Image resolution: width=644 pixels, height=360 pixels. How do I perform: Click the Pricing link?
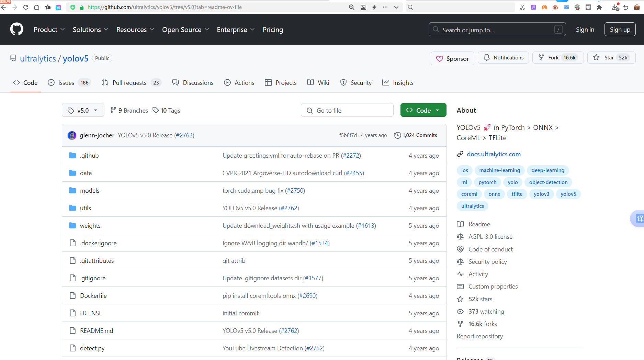[273, 30]
